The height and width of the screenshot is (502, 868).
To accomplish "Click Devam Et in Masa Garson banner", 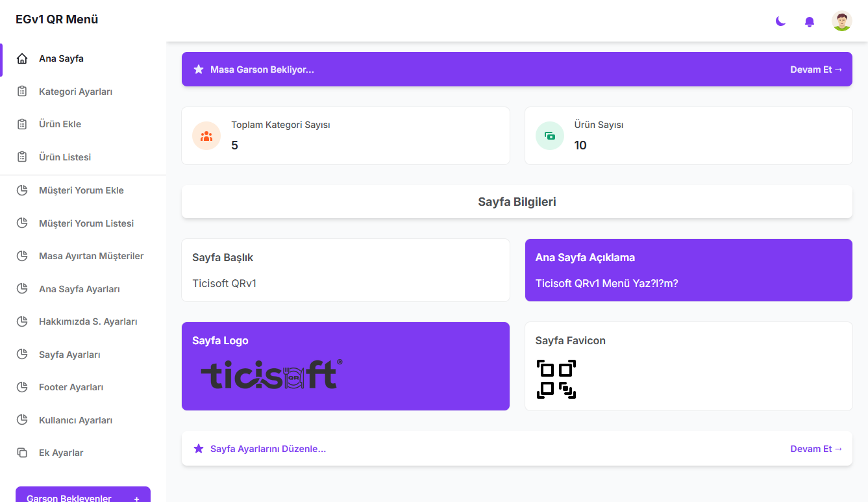I will coord(815,69).
